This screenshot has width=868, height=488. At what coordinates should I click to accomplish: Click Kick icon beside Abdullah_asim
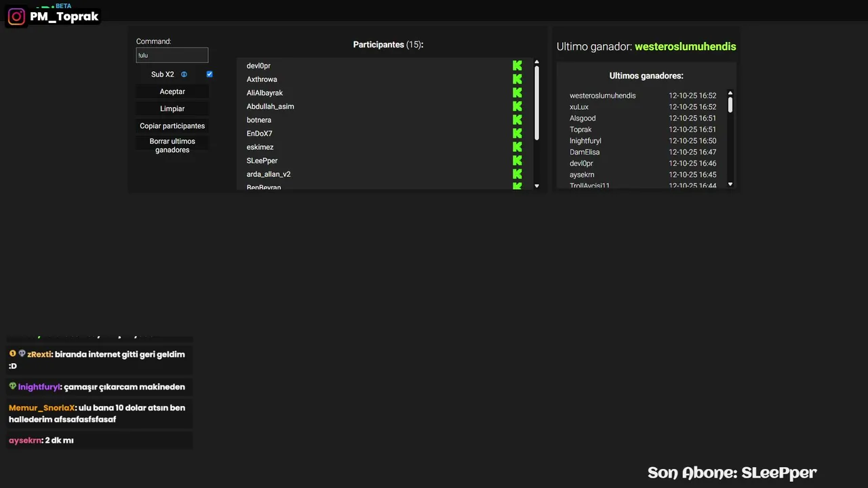point(517,106)
